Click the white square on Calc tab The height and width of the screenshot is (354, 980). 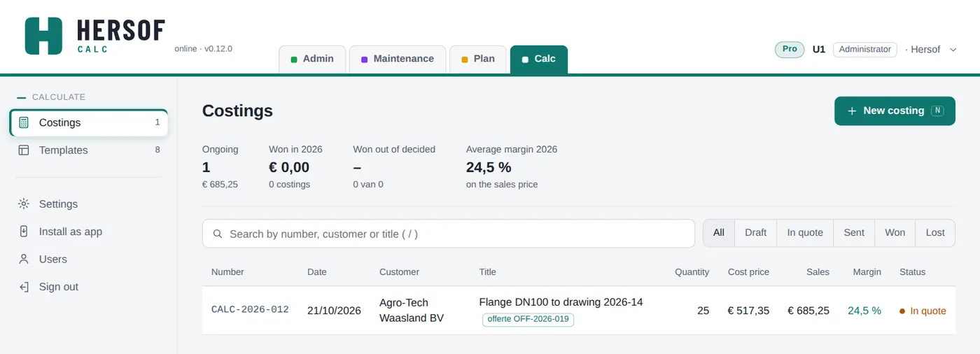(x=526, y=59)
